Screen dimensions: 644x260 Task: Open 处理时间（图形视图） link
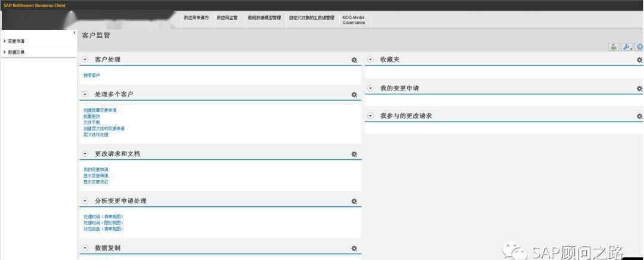tap(103, 223)
